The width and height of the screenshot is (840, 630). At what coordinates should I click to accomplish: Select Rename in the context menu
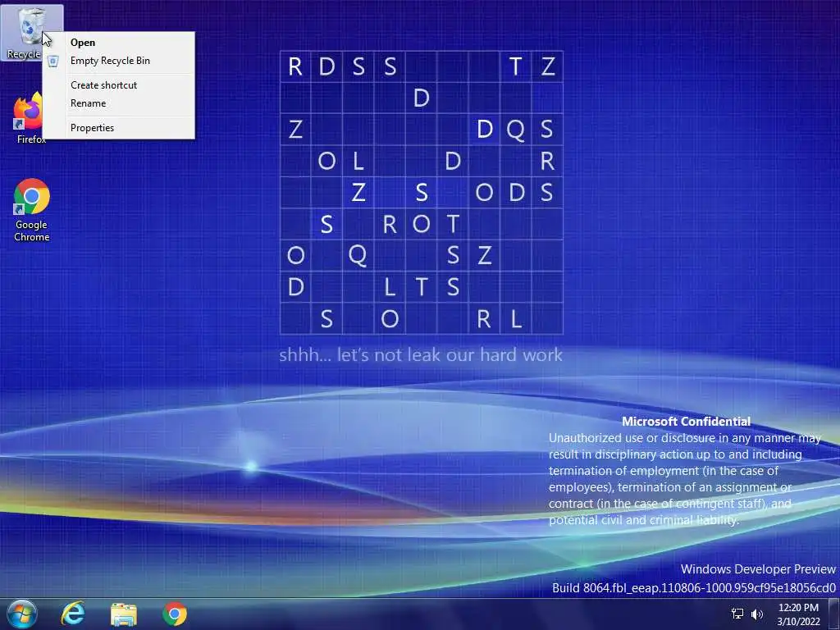[118, 103]
